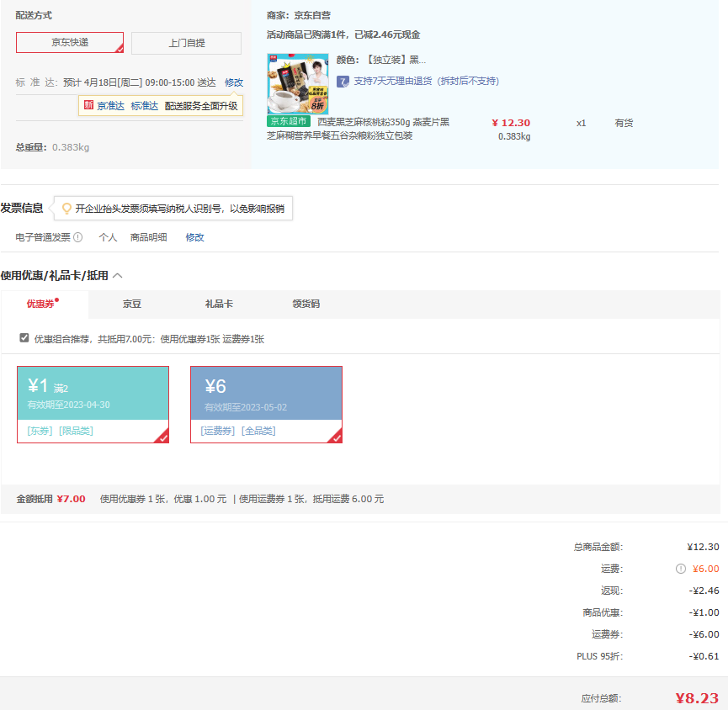Click the 7-day return badge icon
728x710 pixels.
pos(343,82)
